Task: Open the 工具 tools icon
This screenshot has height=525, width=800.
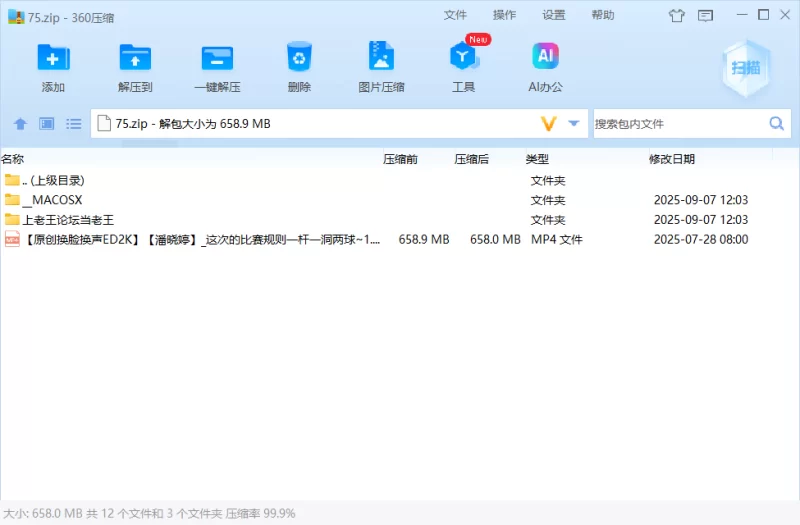Action: (x=463, y=56)
